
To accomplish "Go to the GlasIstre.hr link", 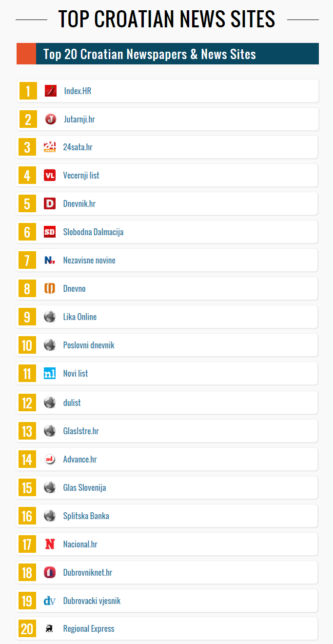I will [81, 431].
